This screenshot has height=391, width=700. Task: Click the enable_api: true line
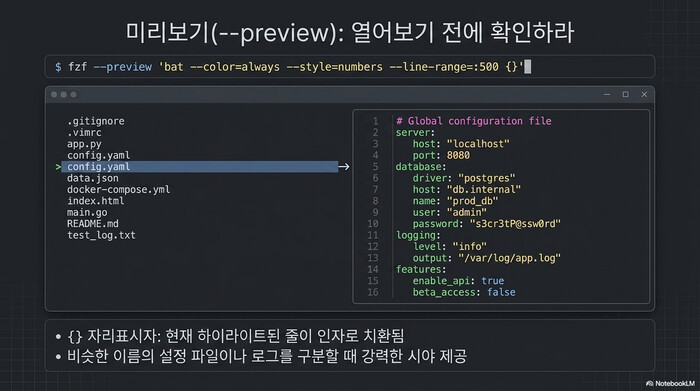coord(458,281)
